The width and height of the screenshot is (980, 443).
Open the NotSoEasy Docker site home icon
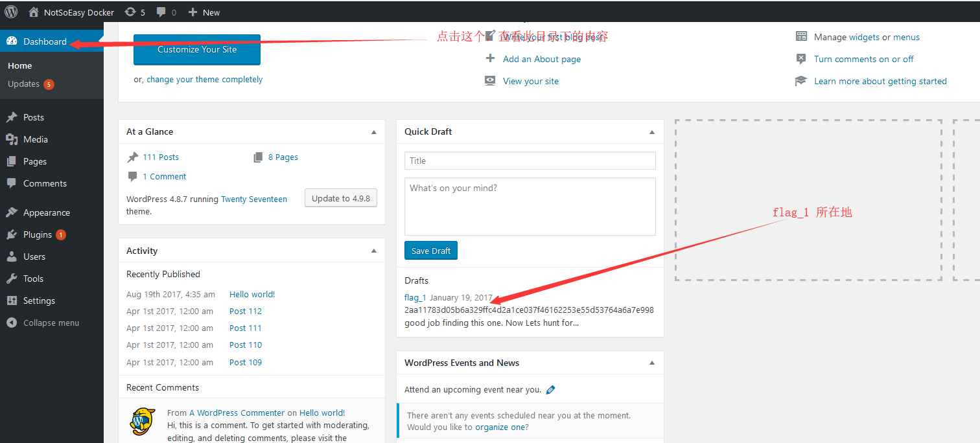(x=34, y=12)
